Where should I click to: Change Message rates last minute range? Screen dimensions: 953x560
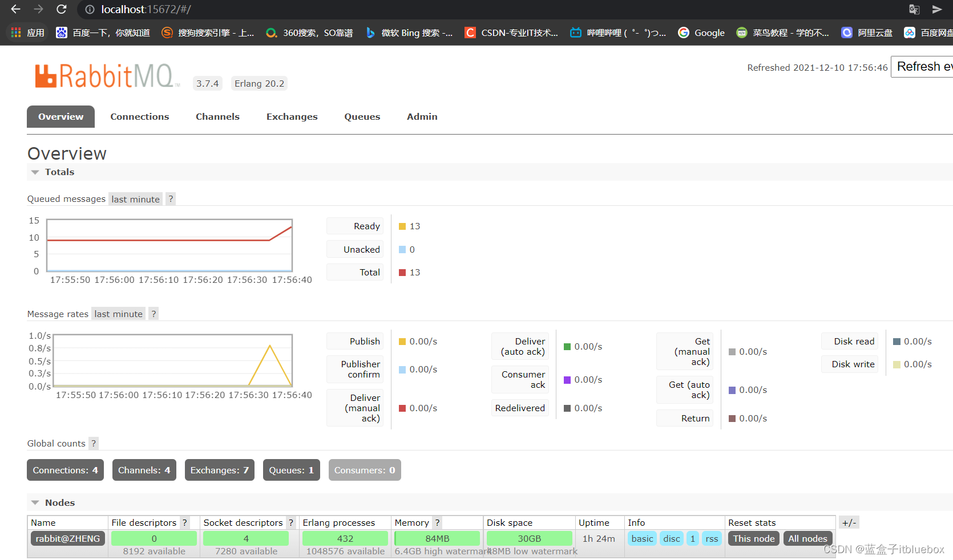pyautogui.click(x=118, y=314)
